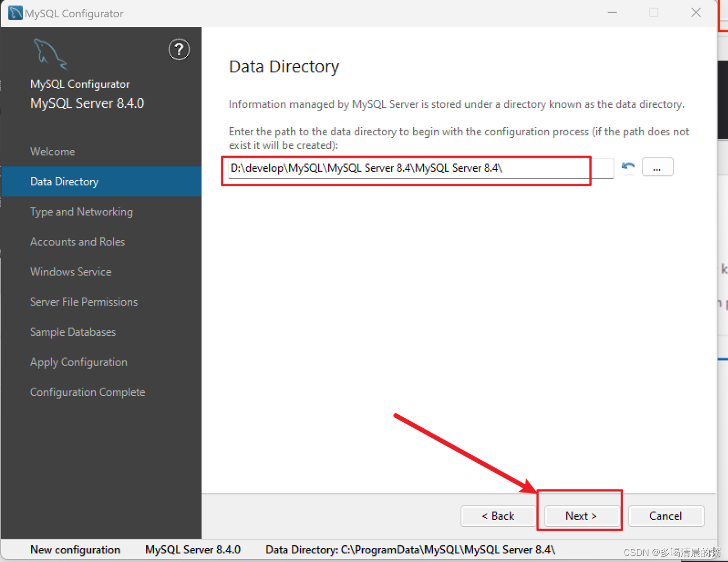Click the 'New configuration' status bar text
The height and width of the screenshot is (562, 728).
click(75, 550)
